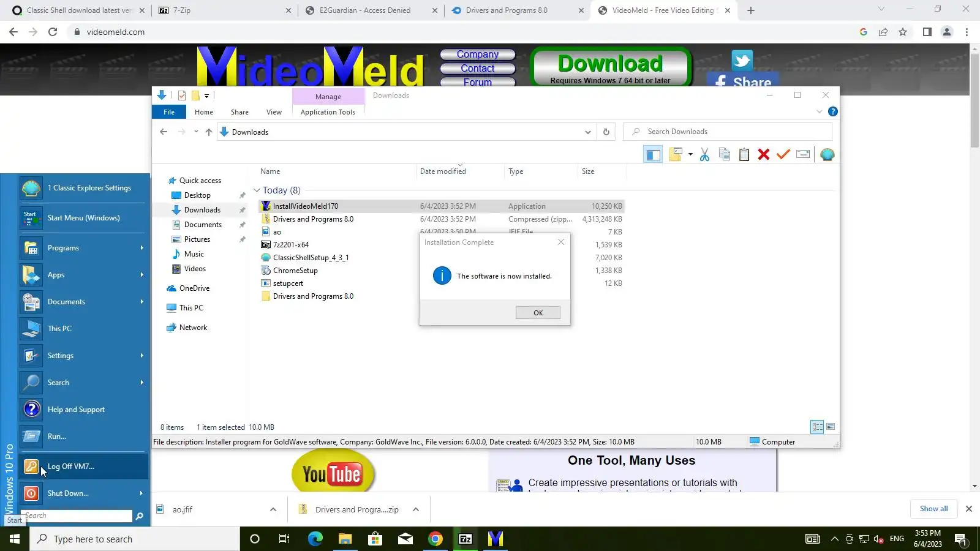Open the File tab in Explorer

(x=169, y=112)
